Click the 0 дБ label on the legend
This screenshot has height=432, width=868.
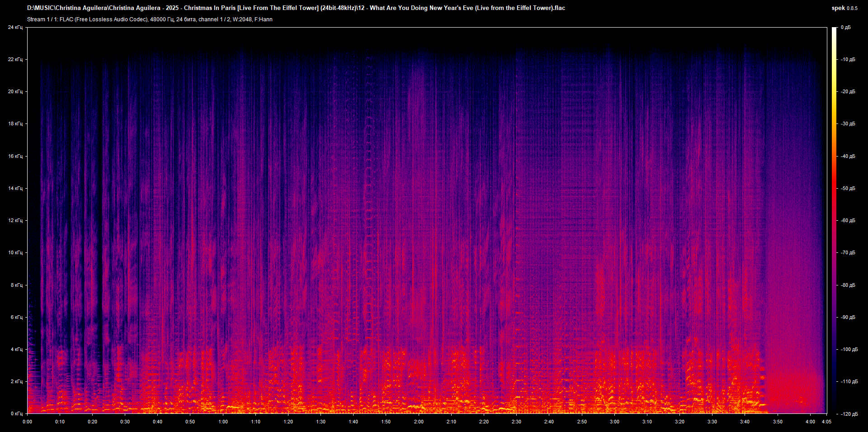tap(846, 27)
